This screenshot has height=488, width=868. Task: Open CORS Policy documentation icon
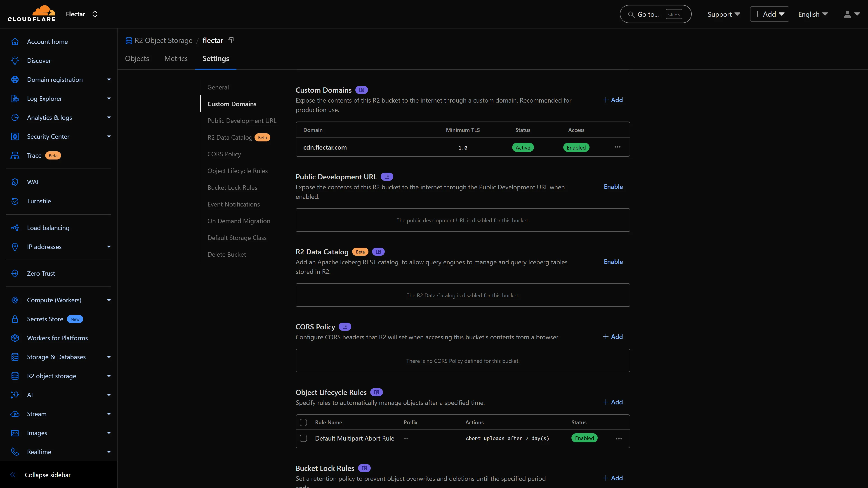tap(345, 327)
